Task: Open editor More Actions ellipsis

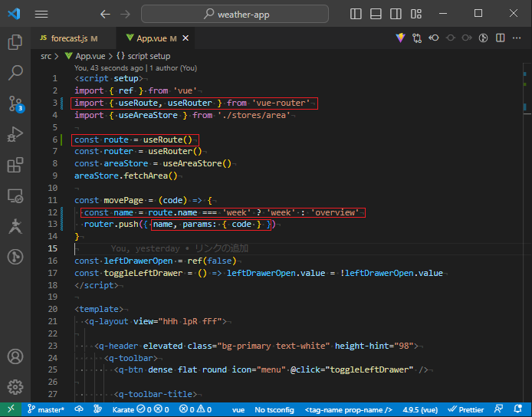Action: [517, 38]
